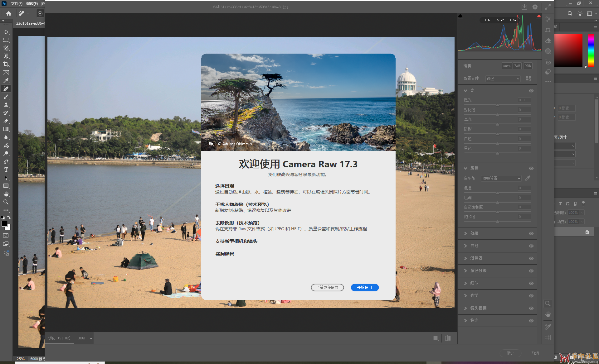
Task: Toggle before/after view icon
Action: point(448,338)
